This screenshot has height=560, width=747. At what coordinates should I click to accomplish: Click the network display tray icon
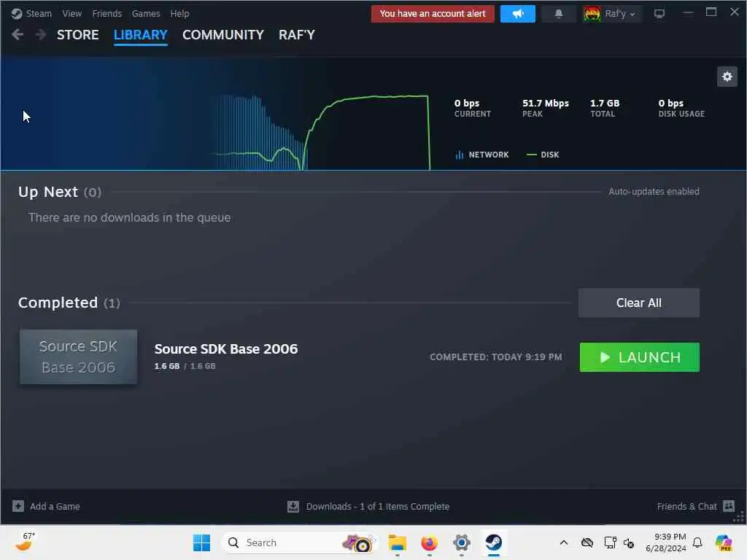click(610, 542)
